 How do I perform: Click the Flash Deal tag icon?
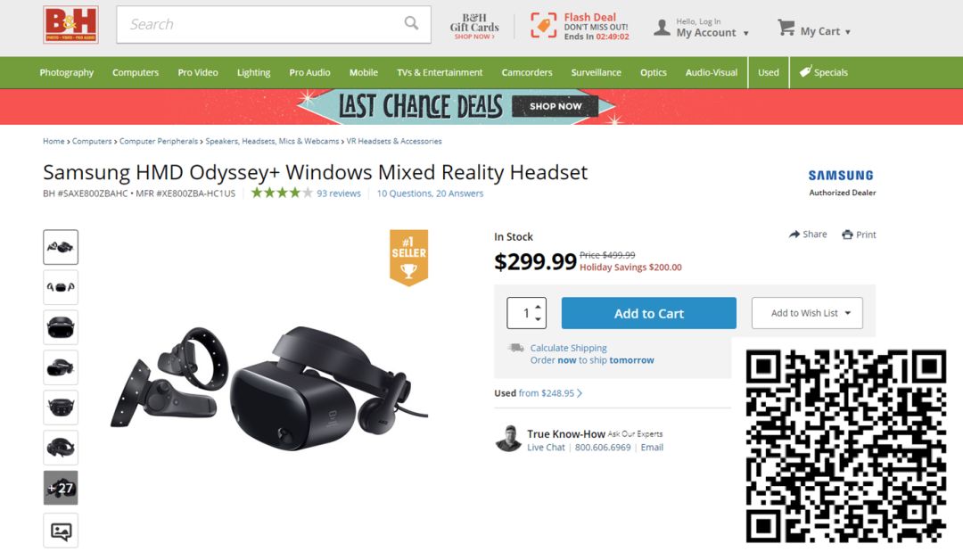pyautogui.click(x=544, y=26)
